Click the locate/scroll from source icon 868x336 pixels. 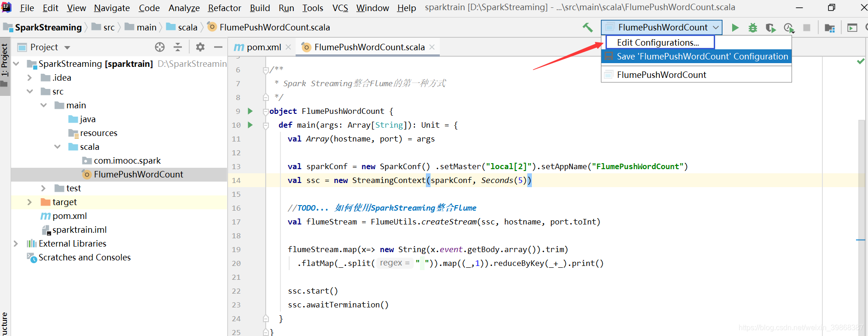(160, 47)
